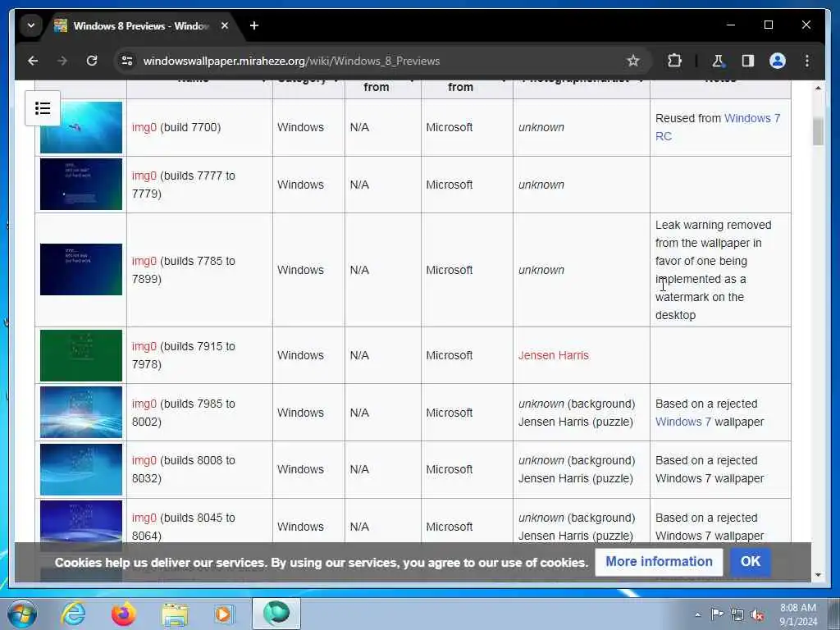Toggle the browser side panel icon

[x=748, y=61]
